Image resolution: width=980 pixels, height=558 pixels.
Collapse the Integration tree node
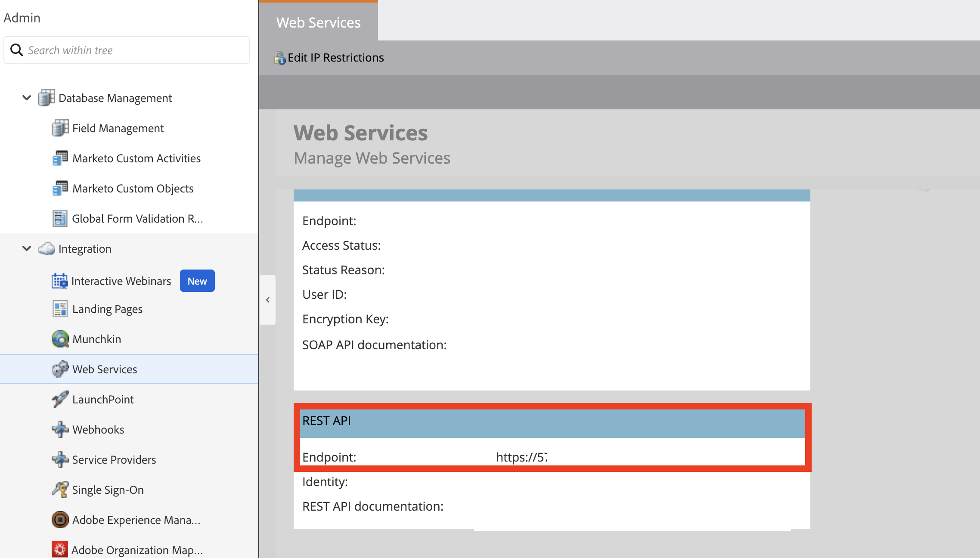27,248
